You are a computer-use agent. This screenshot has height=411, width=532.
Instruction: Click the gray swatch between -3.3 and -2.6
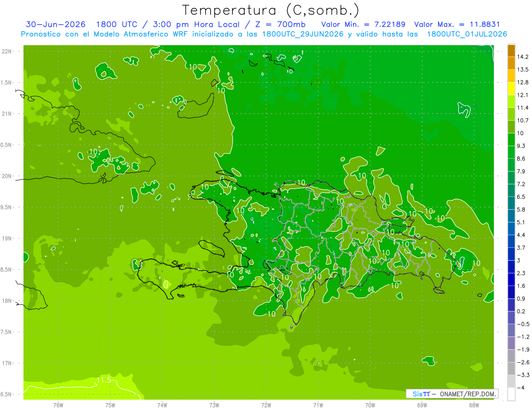pos(511,368)
